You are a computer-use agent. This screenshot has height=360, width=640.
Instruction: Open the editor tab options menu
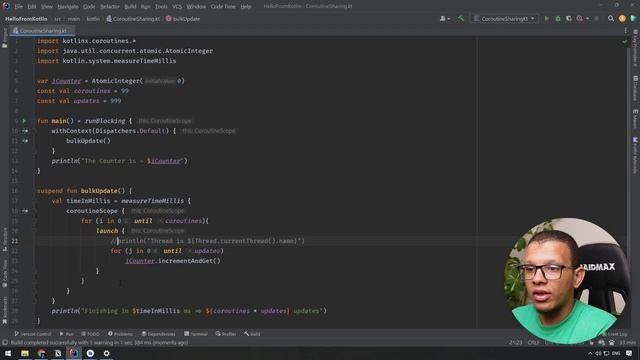(625, 31)
